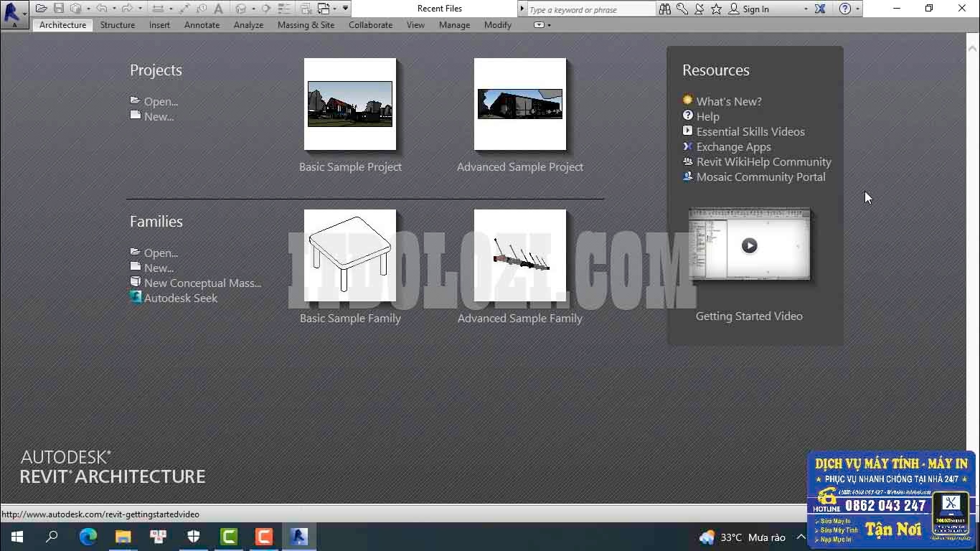
Task: Open Windows Security shield in taskbar
Action: (x=194, y=537)
